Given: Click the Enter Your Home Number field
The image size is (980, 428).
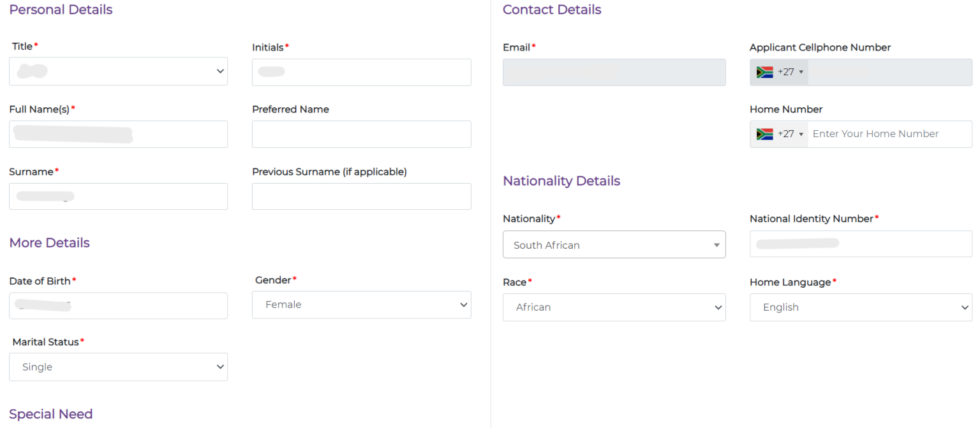Looking at the screenshot, I should 890,134.
